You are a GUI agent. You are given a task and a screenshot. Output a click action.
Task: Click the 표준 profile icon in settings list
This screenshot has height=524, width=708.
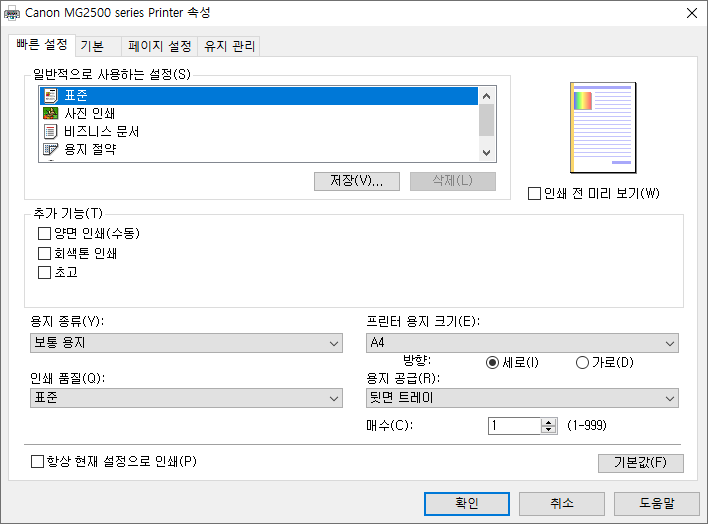click(x=51, y=95)
